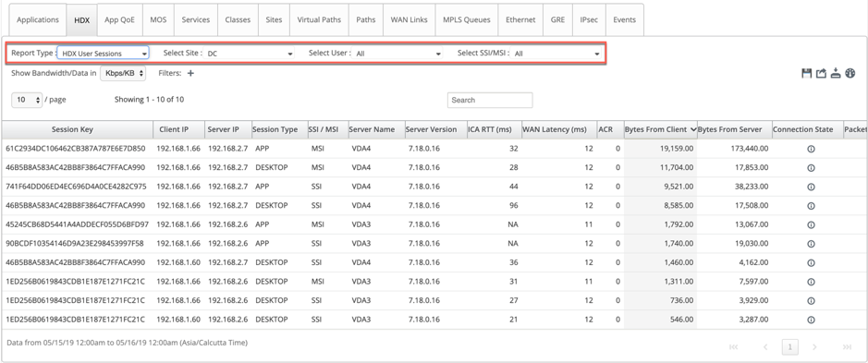Open the dashboard gauge icon
The image size is (868, 363).
click(x=850, y=74)
